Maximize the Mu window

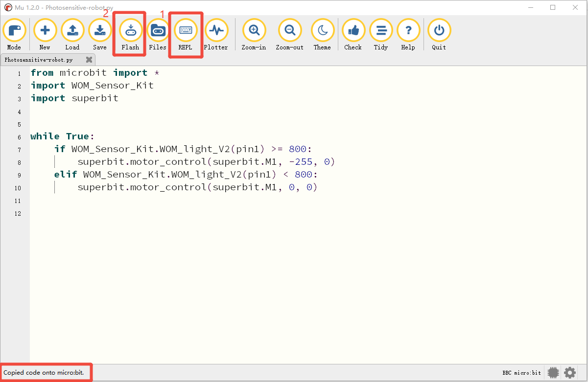[x=553, y=7]
